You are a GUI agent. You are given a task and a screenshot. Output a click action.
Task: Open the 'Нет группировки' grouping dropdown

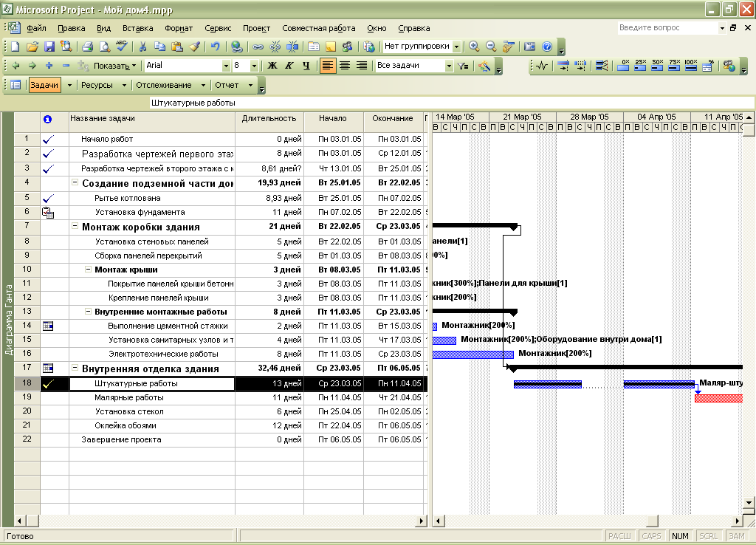[x=456, y=47]
